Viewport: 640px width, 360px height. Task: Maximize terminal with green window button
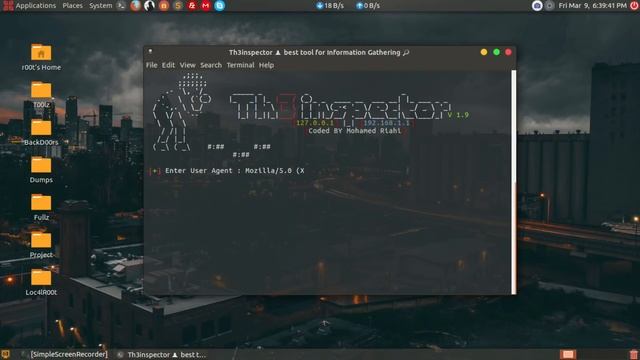pyautogui.click(x=496, y=52)
